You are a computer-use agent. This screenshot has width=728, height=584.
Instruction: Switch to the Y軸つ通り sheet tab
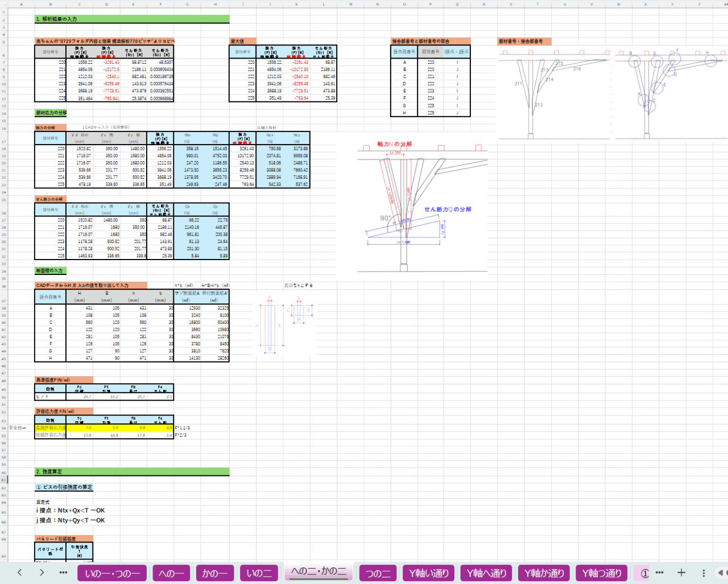point(602,573)
